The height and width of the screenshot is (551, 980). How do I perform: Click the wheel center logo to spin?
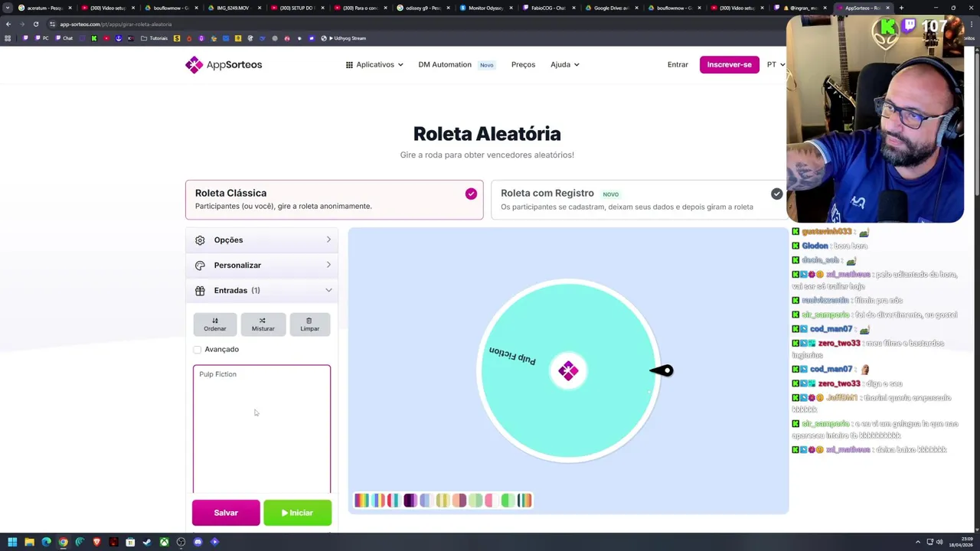click(x=568, y=371)
